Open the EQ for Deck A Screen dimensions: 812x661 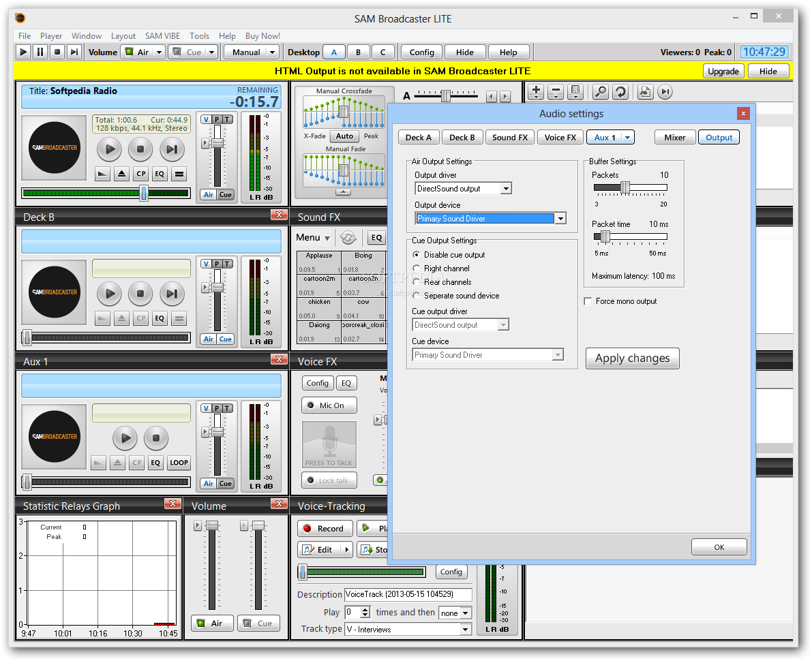[x=160, y=174]
